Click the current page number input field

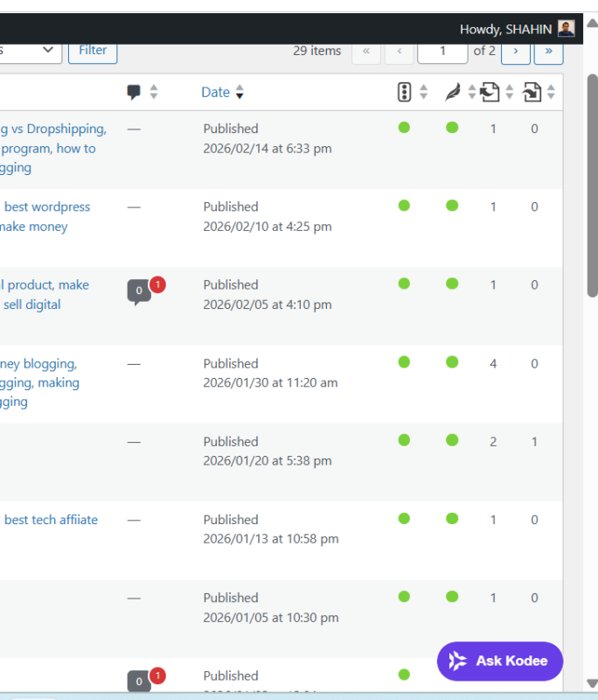pyautogui.click(x=442, y=51)
